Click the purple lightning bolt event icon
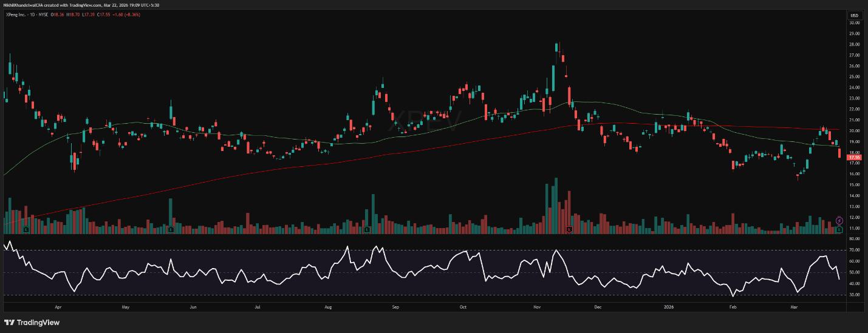The image size is (868, 333). [x=839, y=220]
